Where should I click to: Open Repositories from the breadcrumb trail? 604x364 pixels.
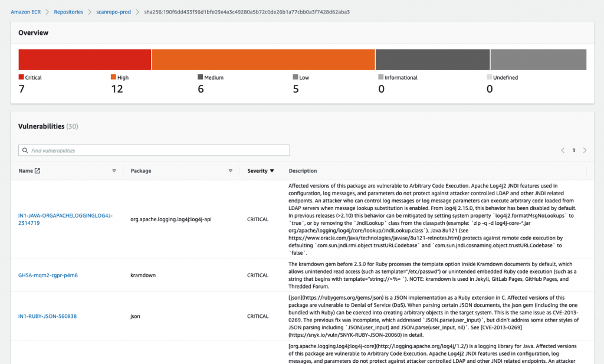(68, 11)
